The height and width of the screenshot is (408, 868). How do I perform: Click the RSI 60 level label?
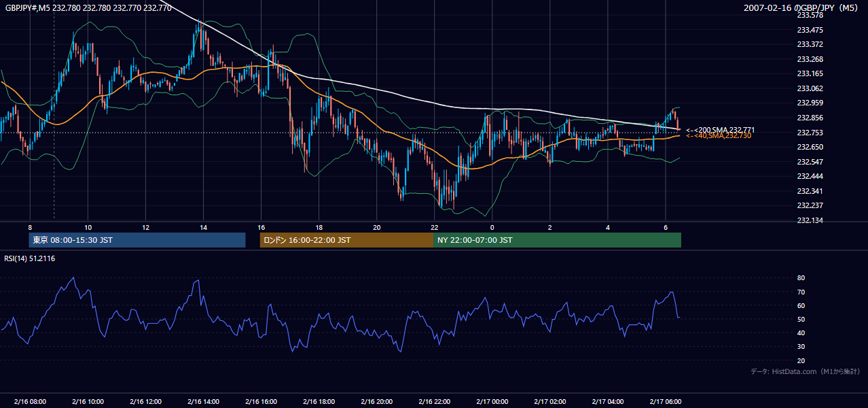(x=801, y=305)
